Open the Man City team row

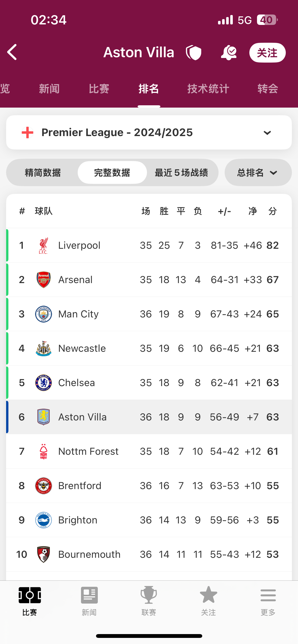[x=149, y=314]
